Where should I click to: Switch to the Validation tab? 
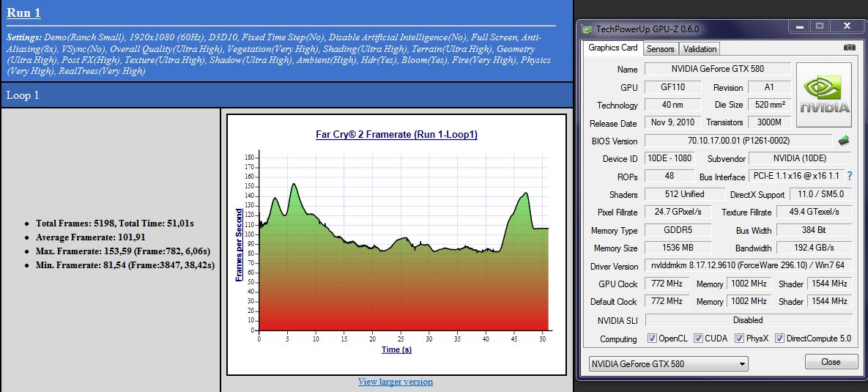coord(700,48)
